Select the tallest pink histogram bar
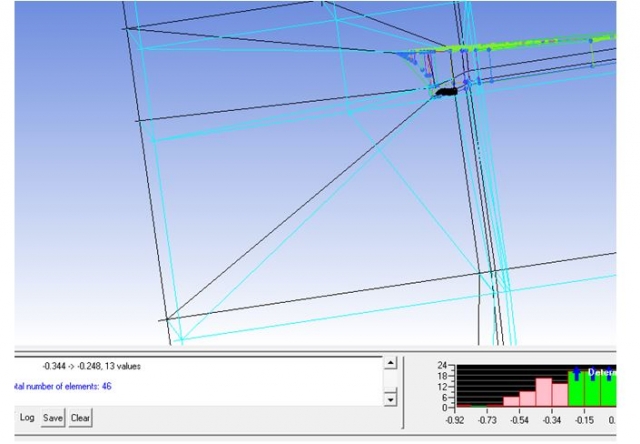 click(545, 392)
